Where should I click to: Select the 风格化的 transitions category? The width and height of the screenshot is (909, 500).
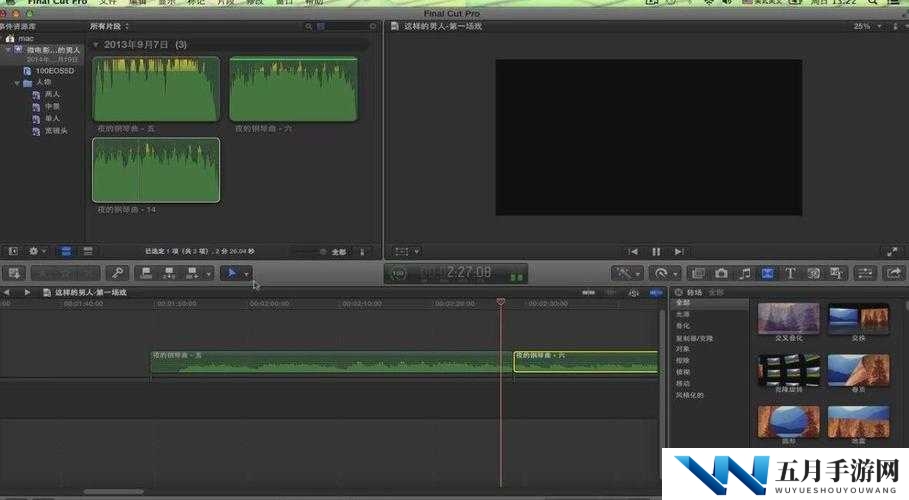(690, 395)
